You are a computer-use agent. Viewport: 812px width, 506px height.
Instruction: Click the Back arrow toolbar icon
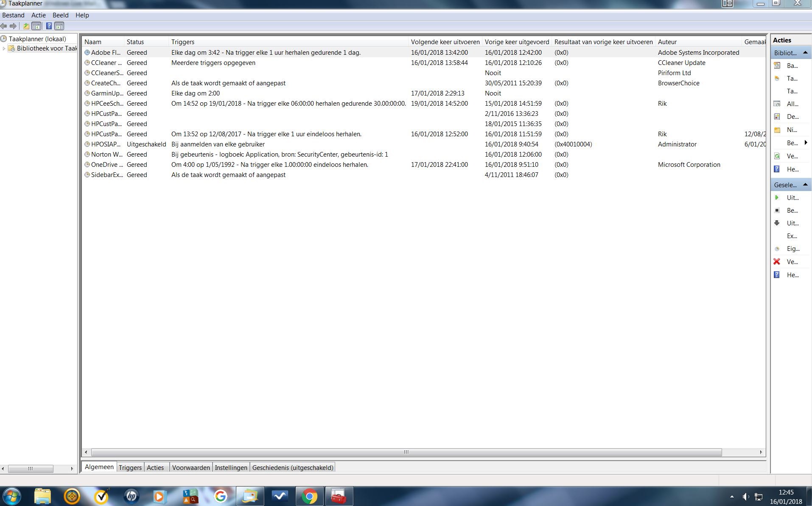(x=4, y=26)
